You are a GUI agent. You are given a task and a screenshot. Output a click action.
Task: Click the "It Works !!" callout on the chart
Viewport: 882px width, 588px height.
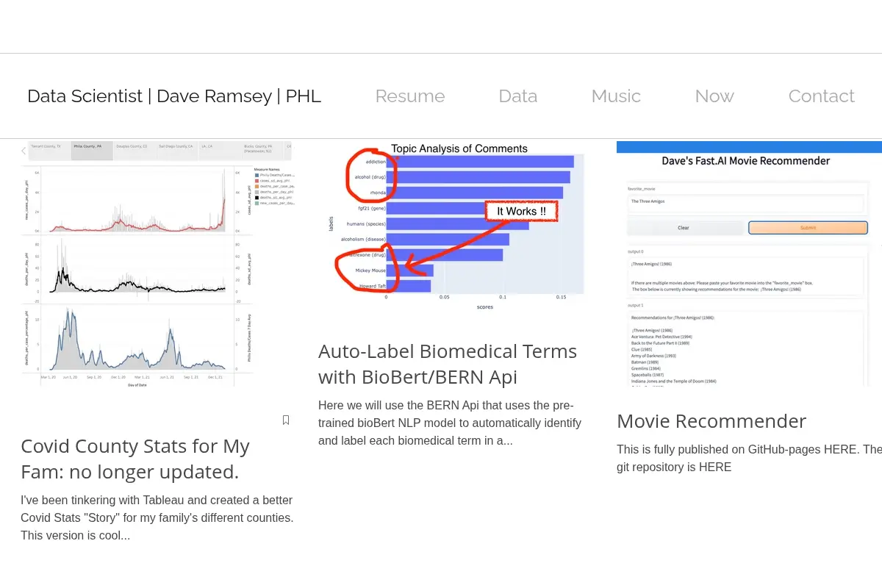[x=521, y=212]
